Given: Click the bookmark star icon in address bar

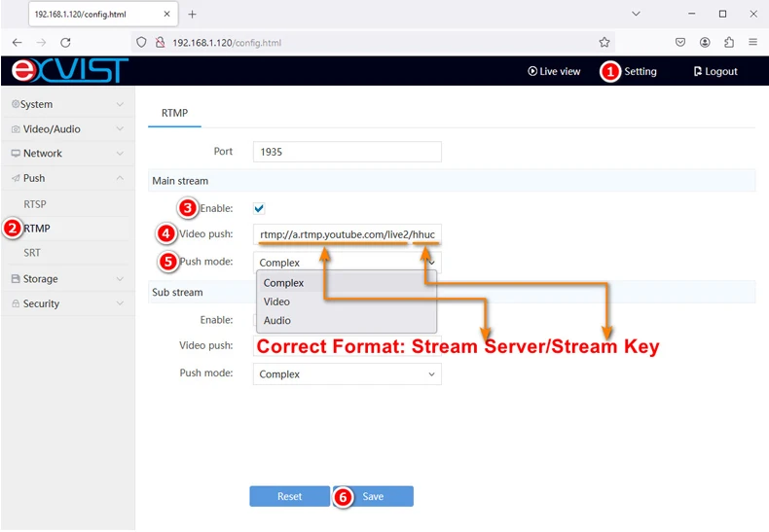Looking at the screenshot, I should click(x=604, y=43).
